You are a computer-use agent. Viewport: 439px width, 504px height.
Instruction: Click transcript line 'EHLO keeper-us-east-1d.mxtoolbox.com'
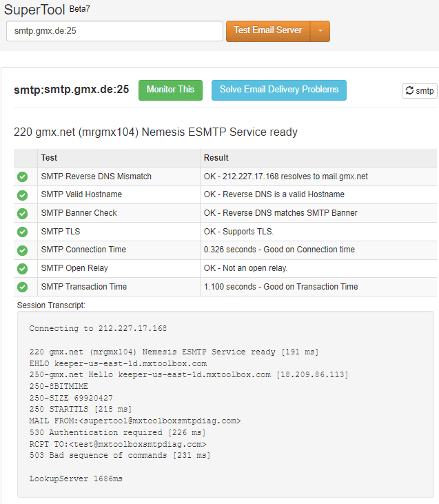point(118,363)
